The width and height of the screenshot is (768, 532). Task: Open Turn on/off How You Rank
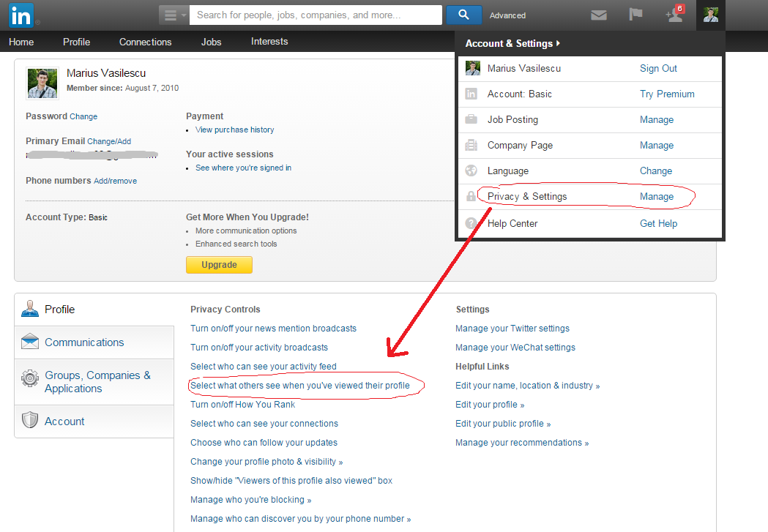coord(243,405)
